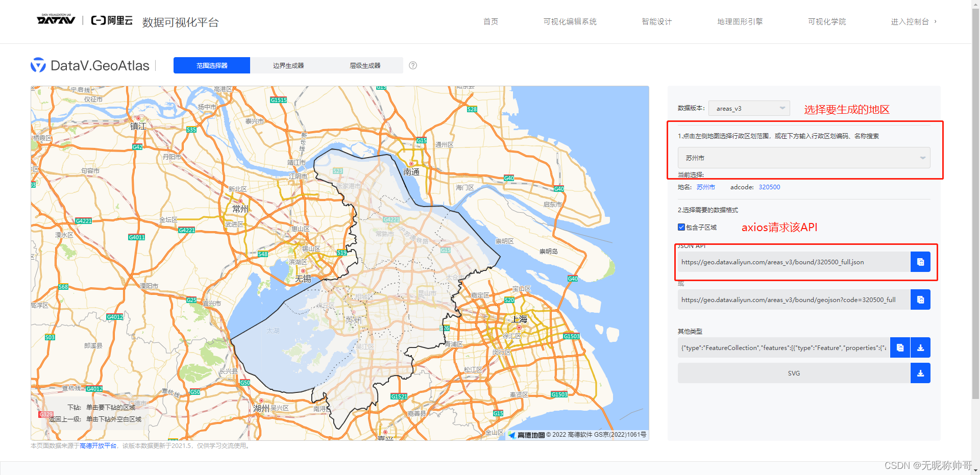Open the areas_v3 data version dropdown
This screenshot has width=980, height=475.
[x=749, y=108]
